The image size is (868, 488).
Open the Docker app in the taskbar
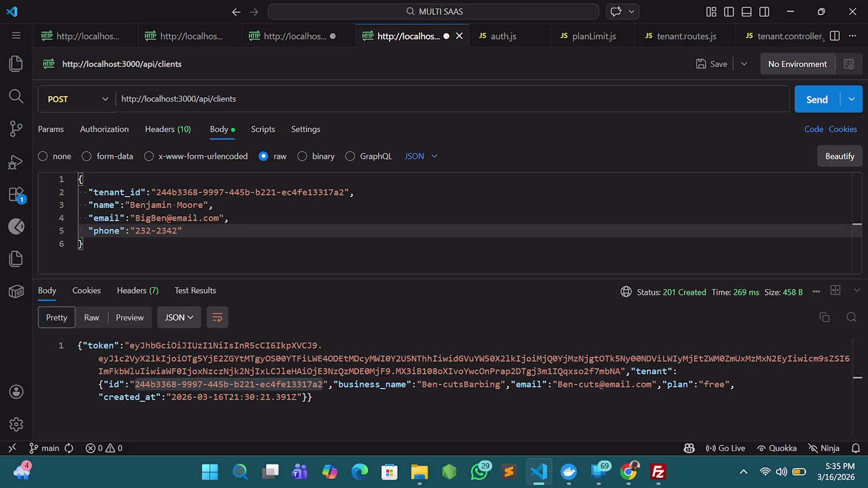[569, 472]
